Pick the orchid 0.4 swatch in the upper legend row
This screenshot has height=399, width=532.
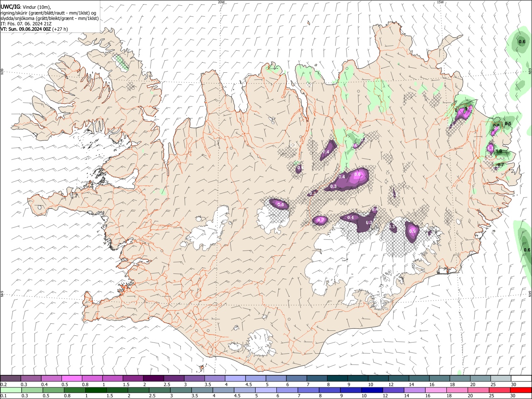coord(52,379)
